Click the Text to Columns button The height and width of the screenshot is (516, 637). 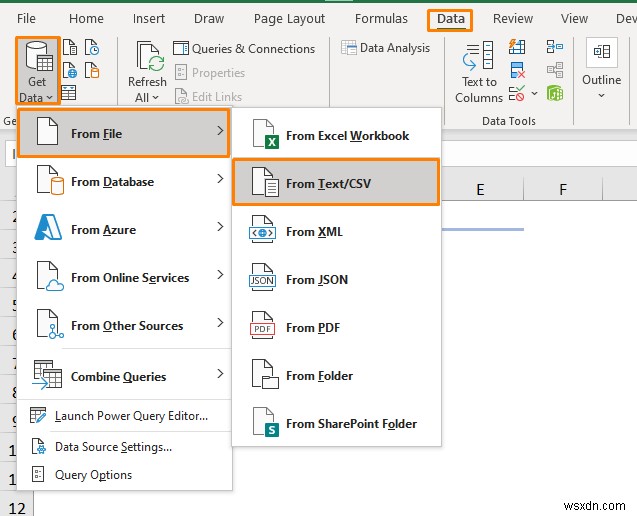click(479, 72)
